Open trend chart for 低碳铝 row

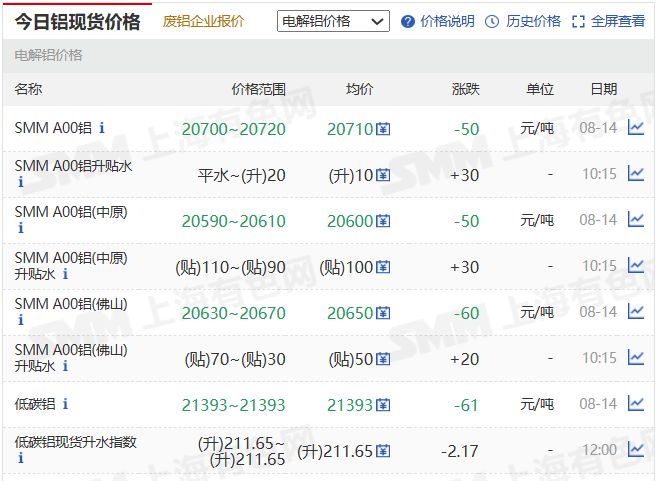coord(635,404)
